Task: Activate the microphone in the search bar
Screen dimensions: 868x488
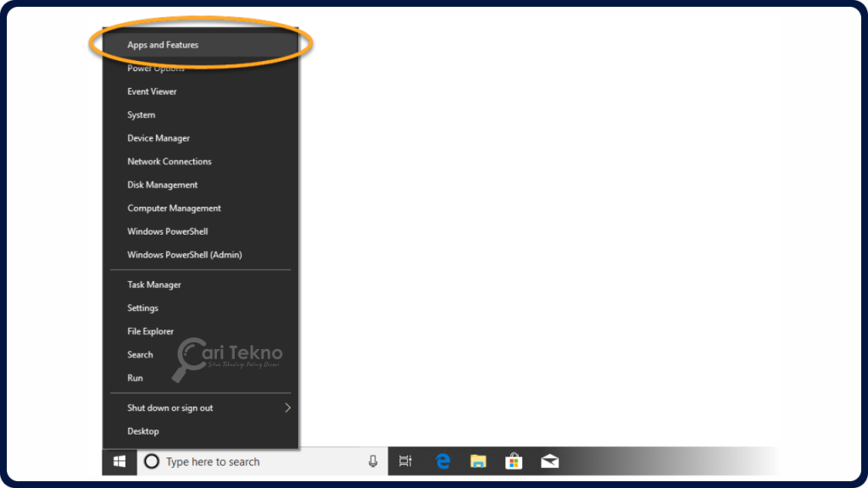Action: pos(373,461)
